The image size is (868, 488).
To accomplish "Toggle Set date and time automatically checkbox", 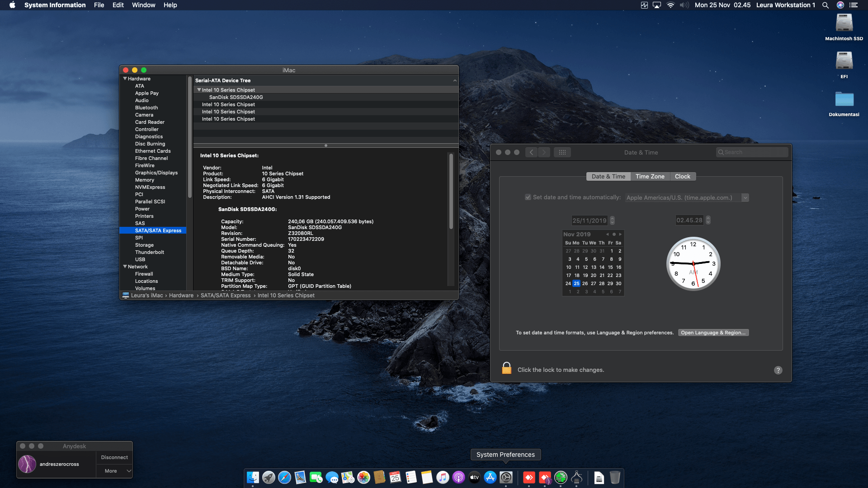I will coord(528,197).
